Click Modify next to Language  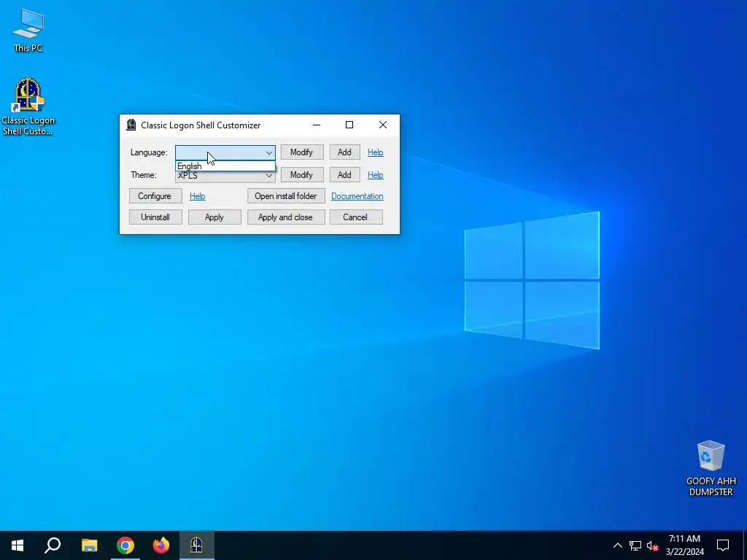tap(302, 152)
